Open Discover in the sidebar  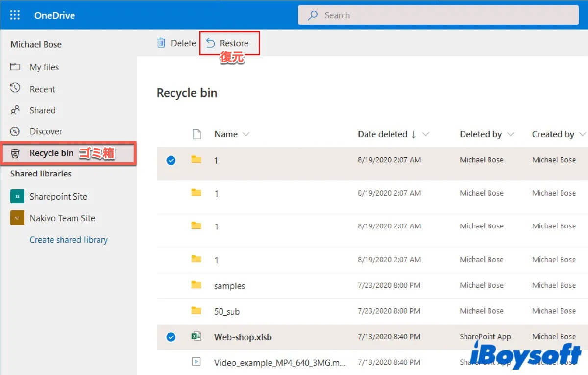[46, 131]
